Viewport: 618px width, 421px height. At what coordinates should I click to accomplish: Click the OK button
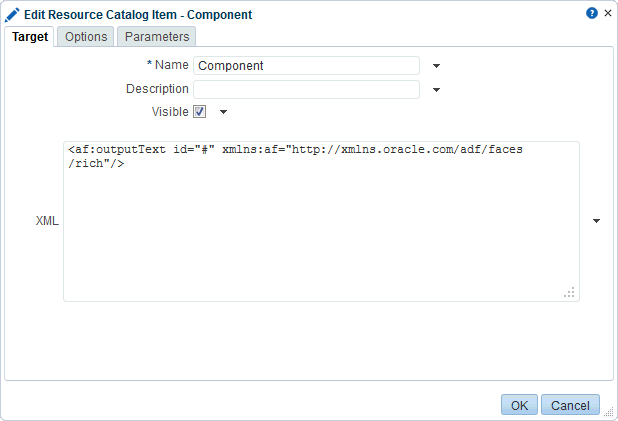pos(519,405)
